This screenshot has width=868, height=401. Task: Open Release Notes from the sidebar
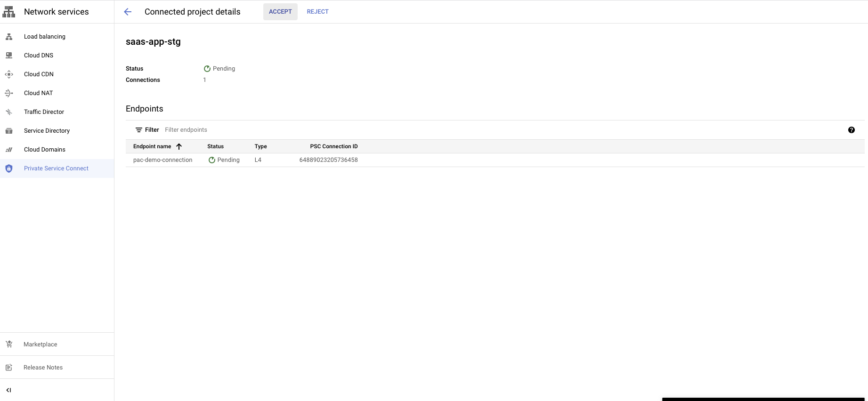[43, 368]
